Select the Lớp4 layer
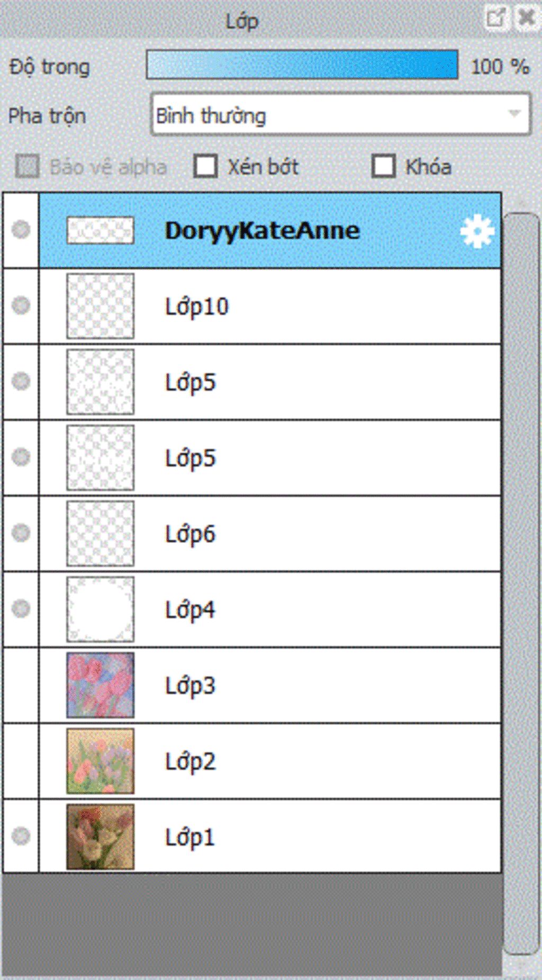The width and height of the screenshot is (542, 980). (270, 609)
